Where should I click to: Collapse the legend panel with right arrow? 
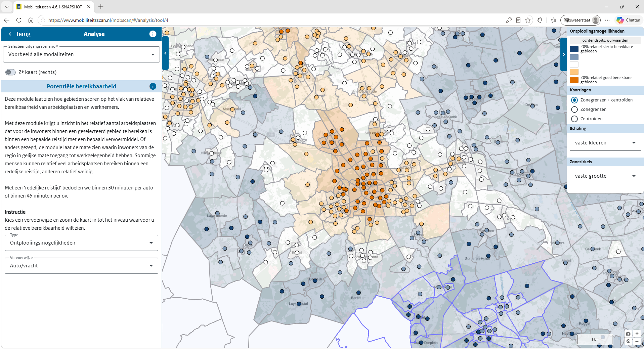click(x=564, y=54)
